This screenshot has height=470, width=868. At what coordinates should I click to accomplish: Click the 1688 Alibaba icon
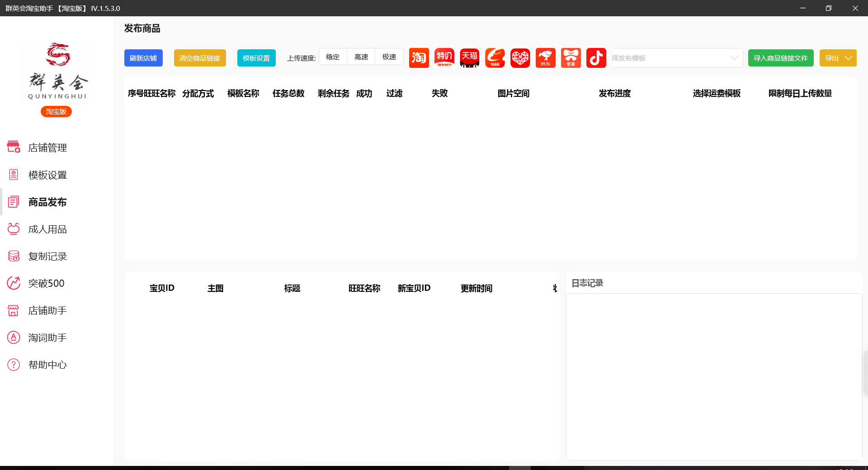coord(495,58)
